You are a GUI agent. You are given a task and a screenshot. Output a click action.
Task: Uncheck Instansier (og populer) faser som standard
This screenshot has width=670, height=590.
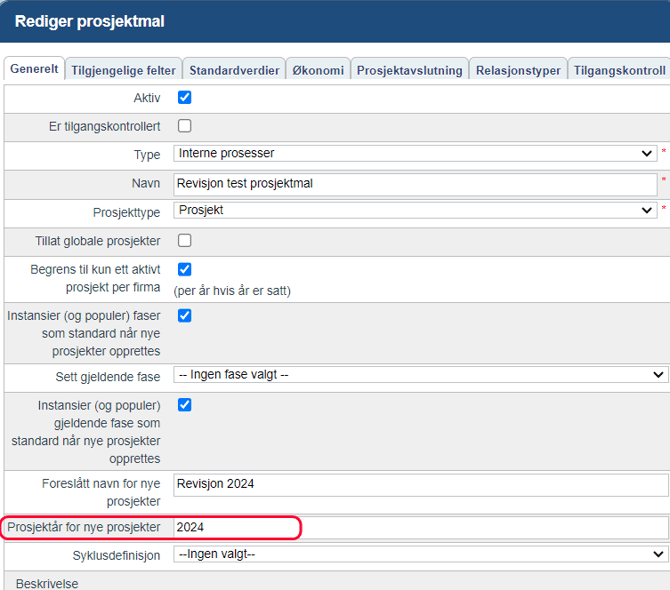click(x=184, y=316)
